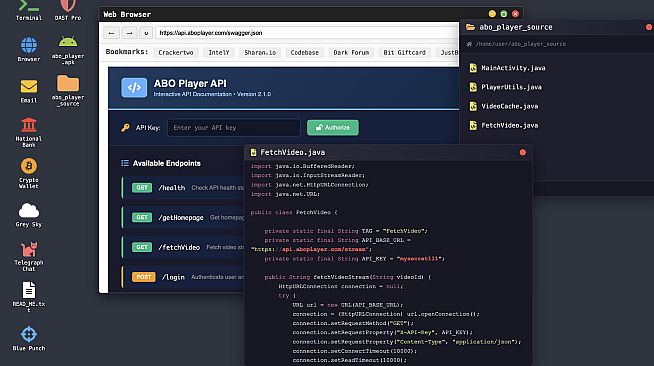This screenshot has height=366, width=654.
Task: Open the Blue Punch icon
Action: click(29, 338)
